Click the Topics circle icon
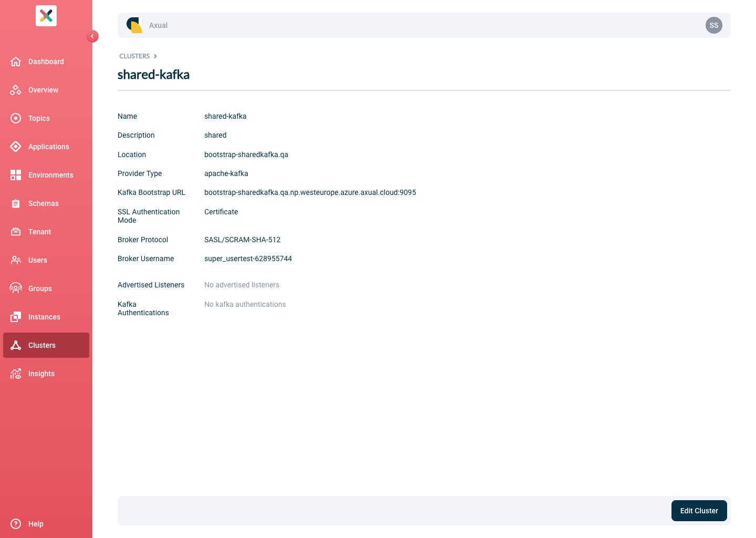 tap(16, 118)
